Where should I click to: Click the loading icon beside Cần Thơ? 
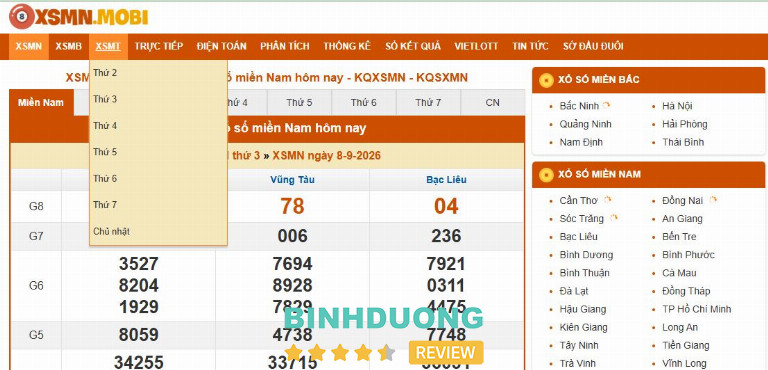coord(608,199)
